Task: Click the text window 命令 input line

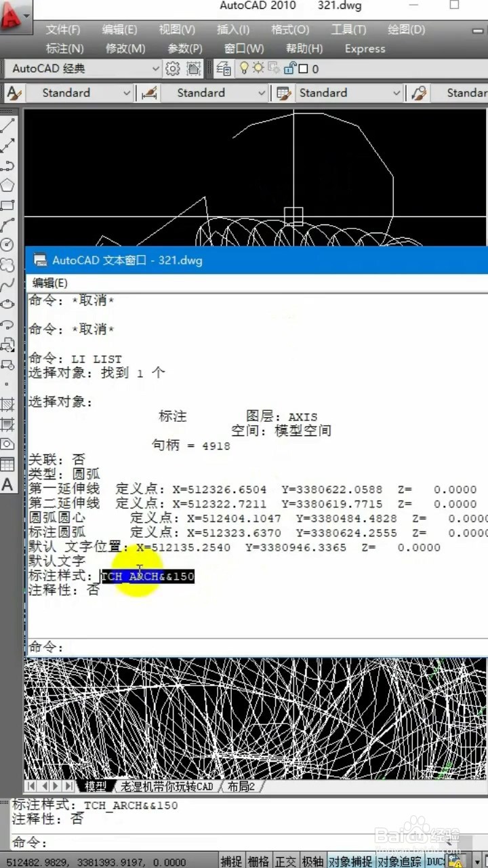Action: click(x=258, y=648)
